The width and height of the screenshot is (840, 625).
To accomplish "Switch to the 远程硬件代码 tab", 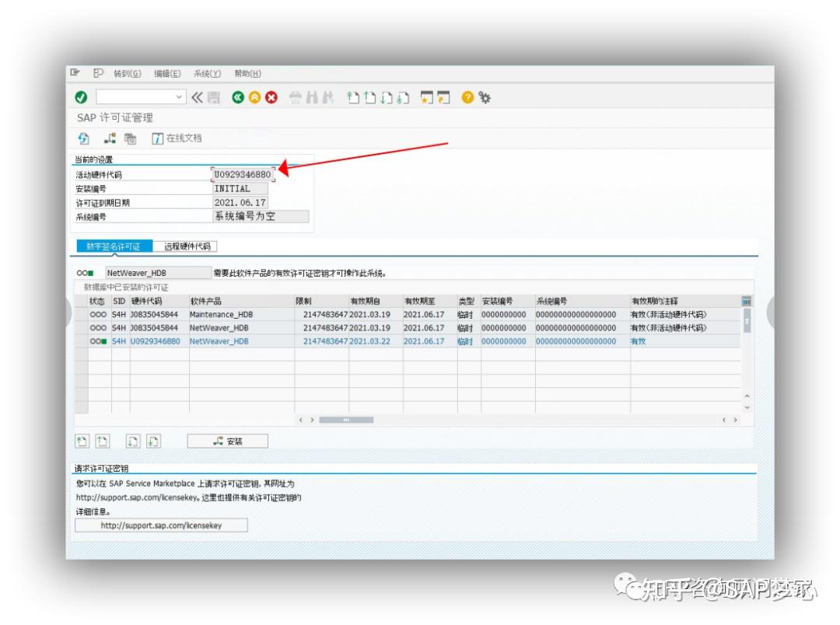I will (x=187, y=246).
